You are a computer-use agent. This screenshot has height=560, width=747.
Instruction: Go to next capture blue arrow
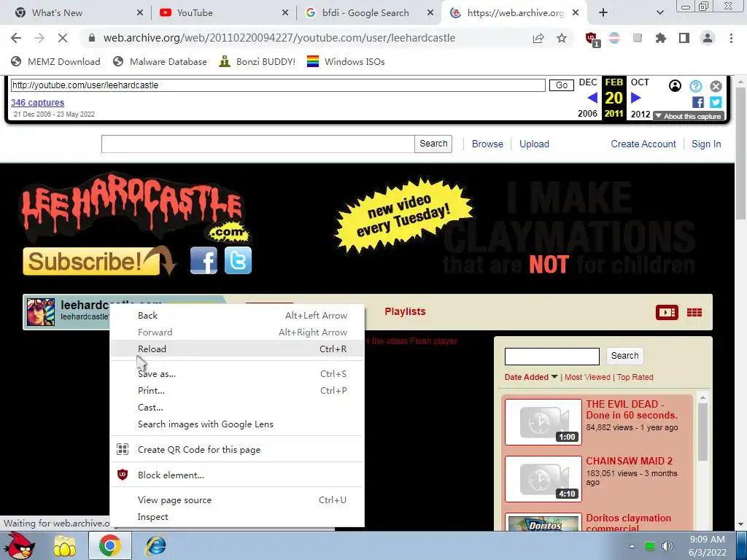[x=635, y=98]
